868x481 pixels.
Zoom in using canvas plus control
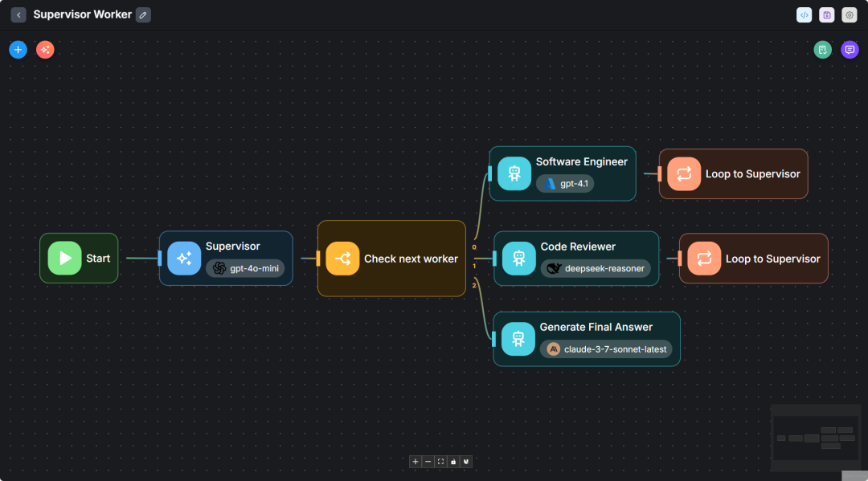click(416, 462)
